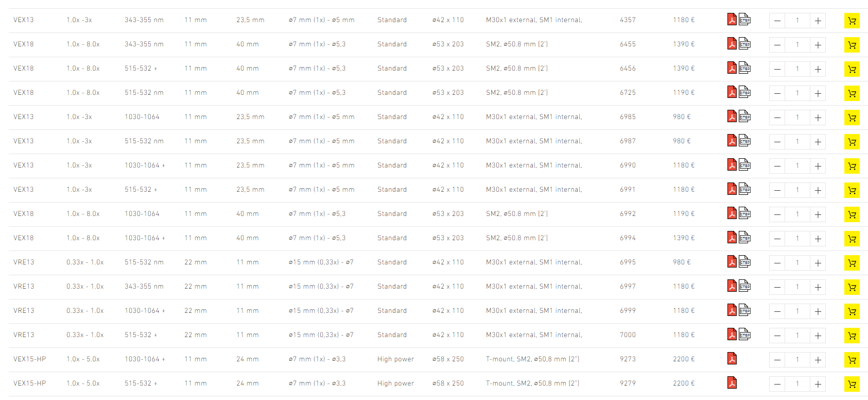Viewport: 868px width, 400px height.
Task: Add product ID 6456 to cart
Action: tap(852, 69)
